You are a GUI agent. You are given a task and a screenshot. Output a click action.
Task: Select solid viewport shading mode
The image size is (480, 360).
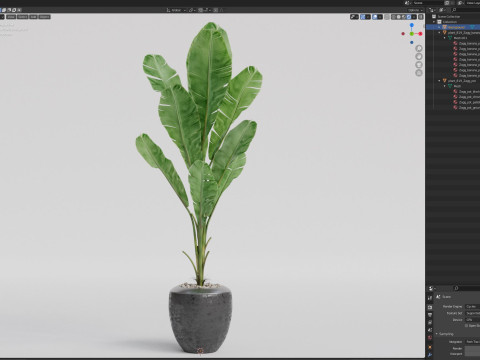(399, 17)
